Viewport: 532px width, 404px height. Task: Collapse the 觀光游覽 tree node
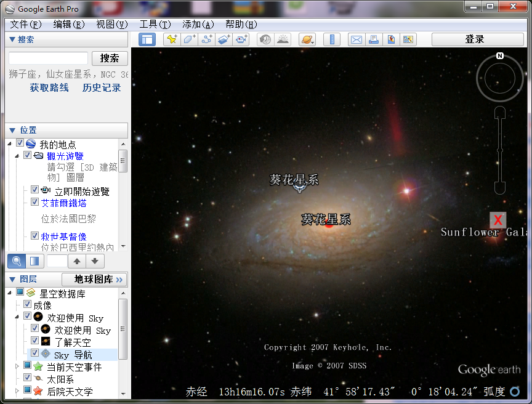17,156
